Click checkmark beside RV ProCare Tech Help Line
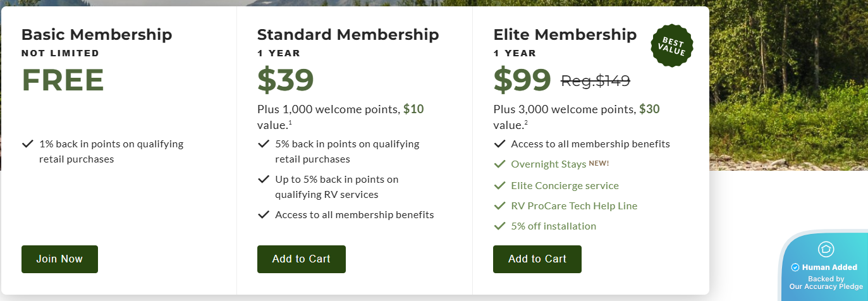This screenshot has width=868, height=301. pos(499,206)
